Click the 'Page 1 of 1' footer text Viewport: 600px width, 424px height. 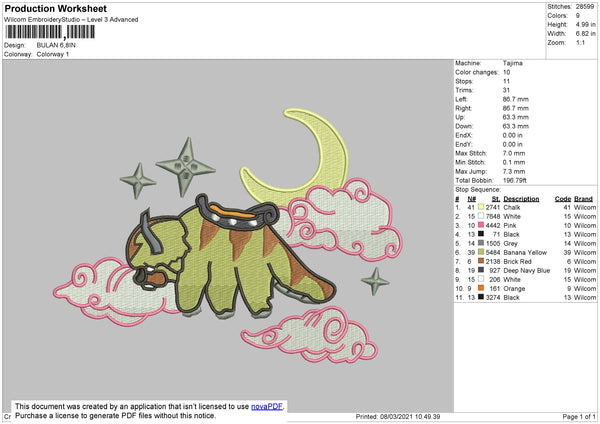click(x=579, y=416)
